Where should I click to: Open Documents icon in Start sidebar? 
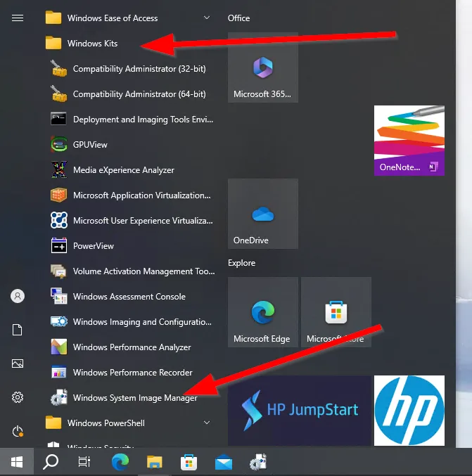tap(18, 330)
